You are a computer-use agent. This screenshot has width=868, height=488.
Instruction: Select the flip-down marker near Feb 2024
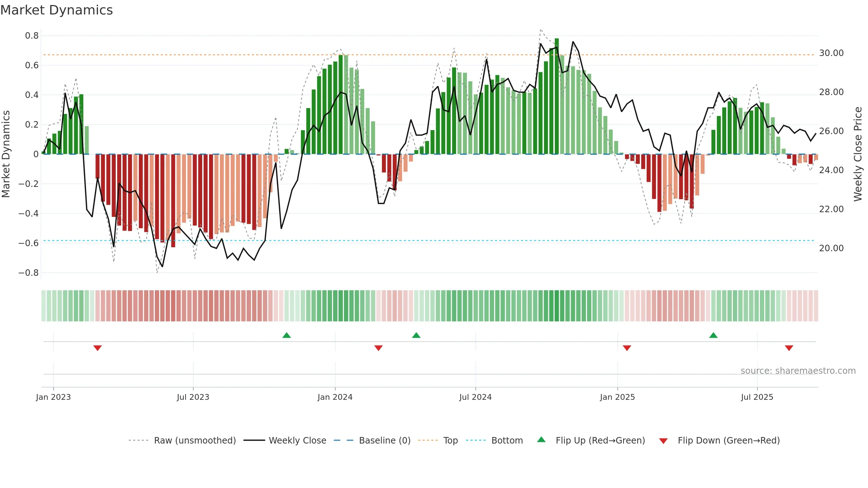[x=378, y=348]
